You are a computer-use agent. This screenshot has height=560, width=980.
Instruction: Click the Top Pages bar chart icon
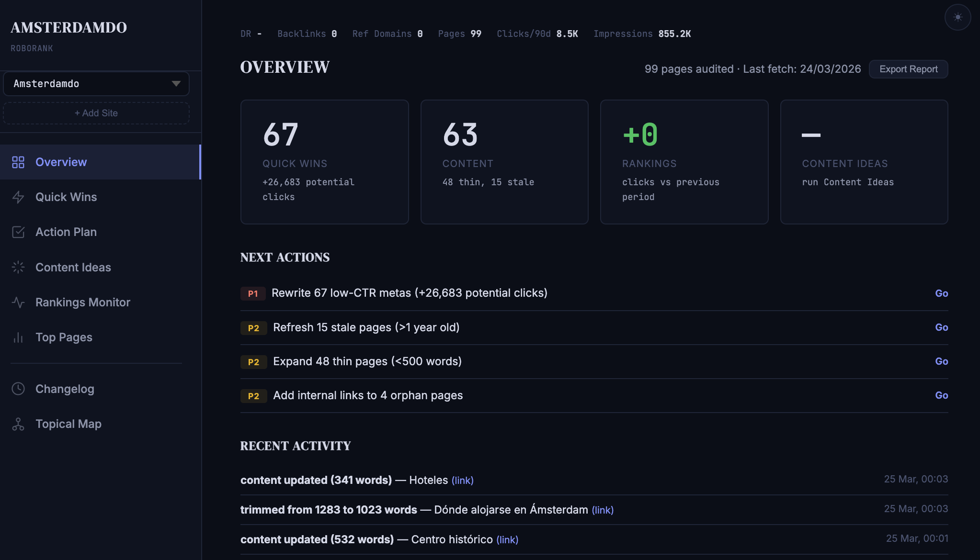[18, 337]
